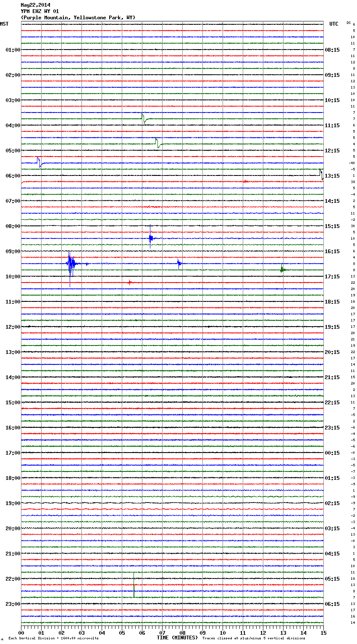Click the "14:00" MST time label
Screen dimensions: 357x644
[13, 377]
